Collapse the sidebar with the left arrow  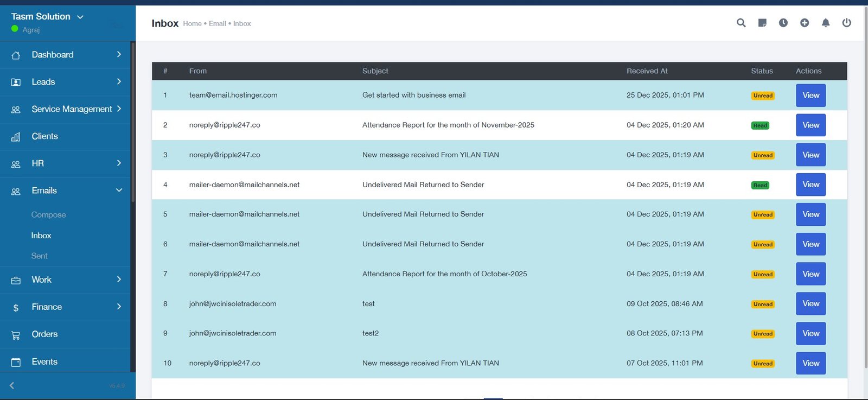click(x=12, y=385)
